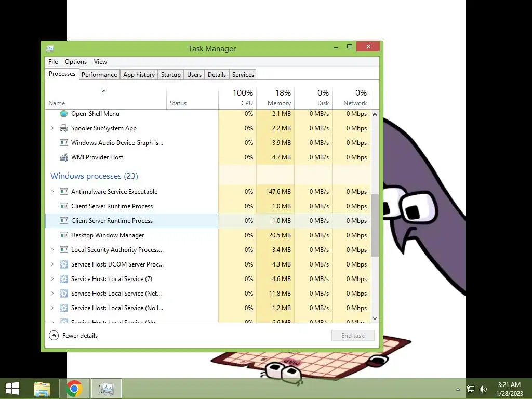Screen dimensions: 532x399
Task: Select the WMI Provider Host process name
Action: [97, 157]
